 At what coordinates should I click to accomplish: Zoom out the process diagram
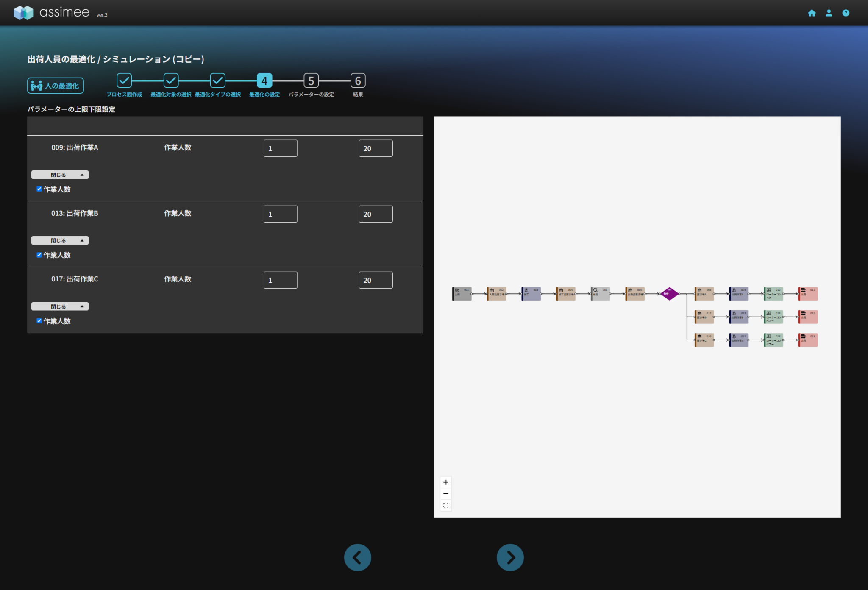(x=446, y=494)
